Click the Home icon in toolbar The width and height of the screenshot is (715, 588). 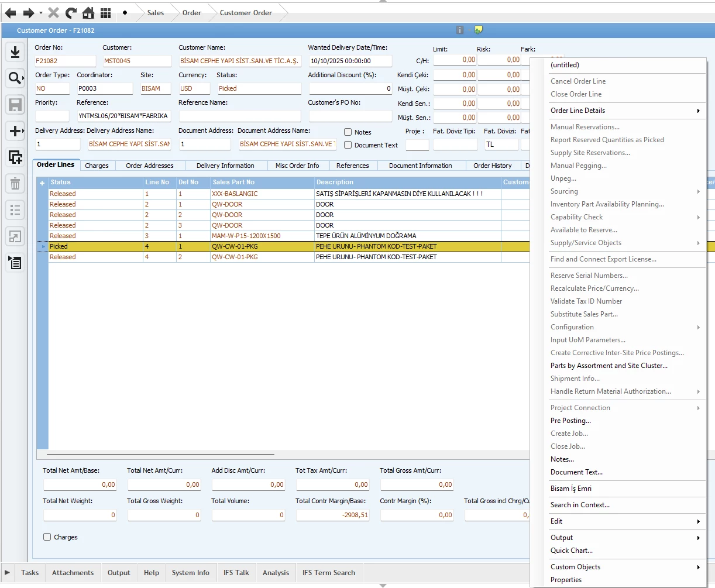(88, 13)
